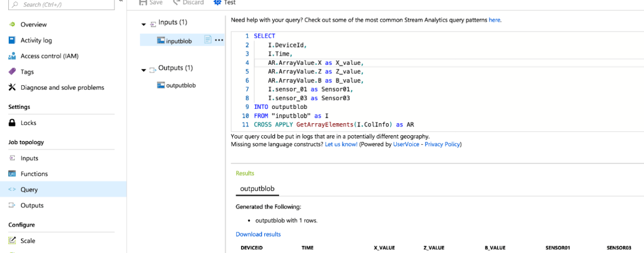Click the Functions icon in sidebar
Screen dimensions: 644x253
pyautogui.click(x=12, y=174)
